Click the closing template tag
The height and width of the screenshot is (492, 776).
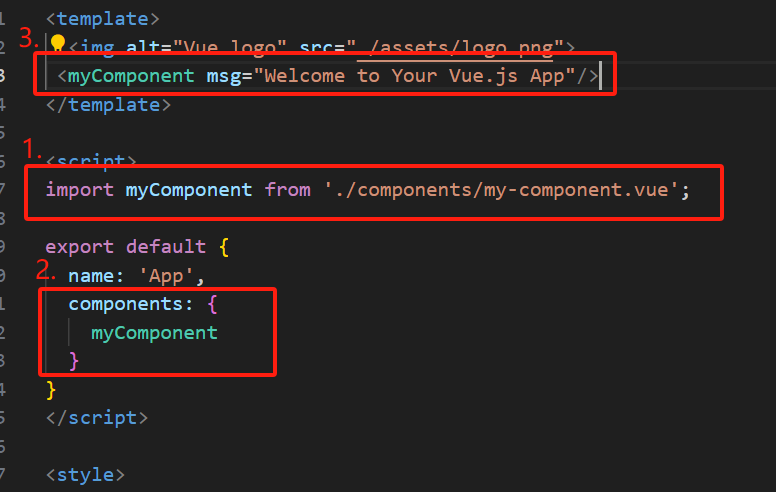[108, 105]
